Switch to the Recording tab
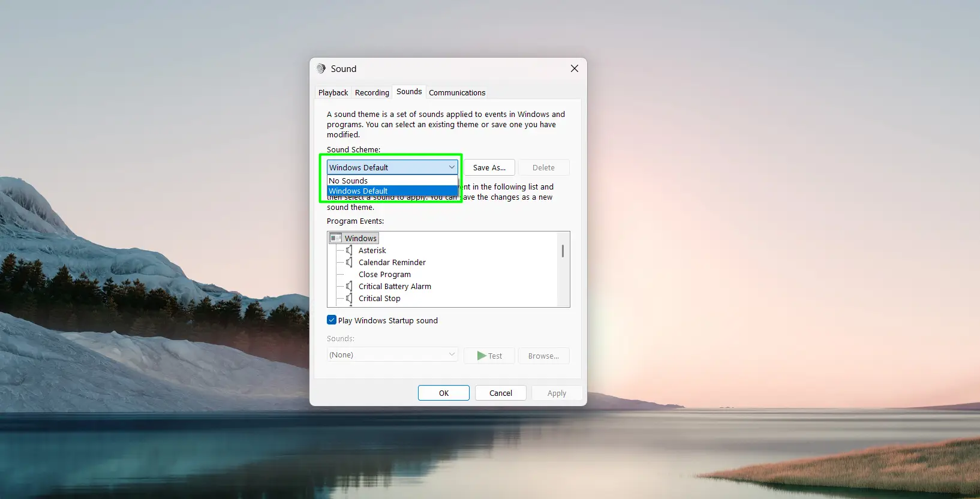 (372, 92)
